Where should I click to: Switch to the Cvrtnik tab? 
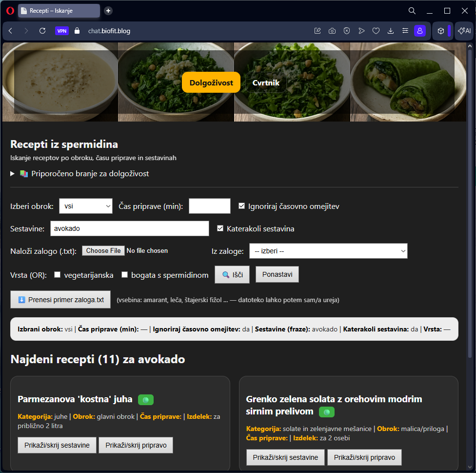click(266, 82)
